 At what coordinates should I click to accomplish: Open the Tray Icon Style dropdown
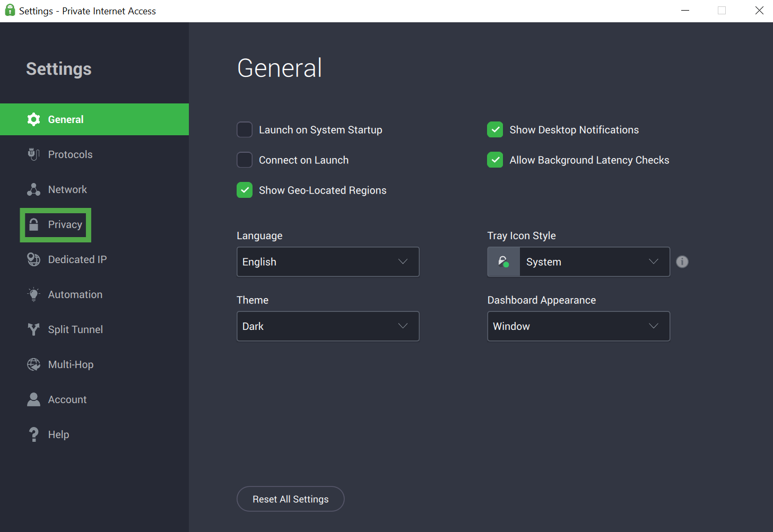click(578, 261)
